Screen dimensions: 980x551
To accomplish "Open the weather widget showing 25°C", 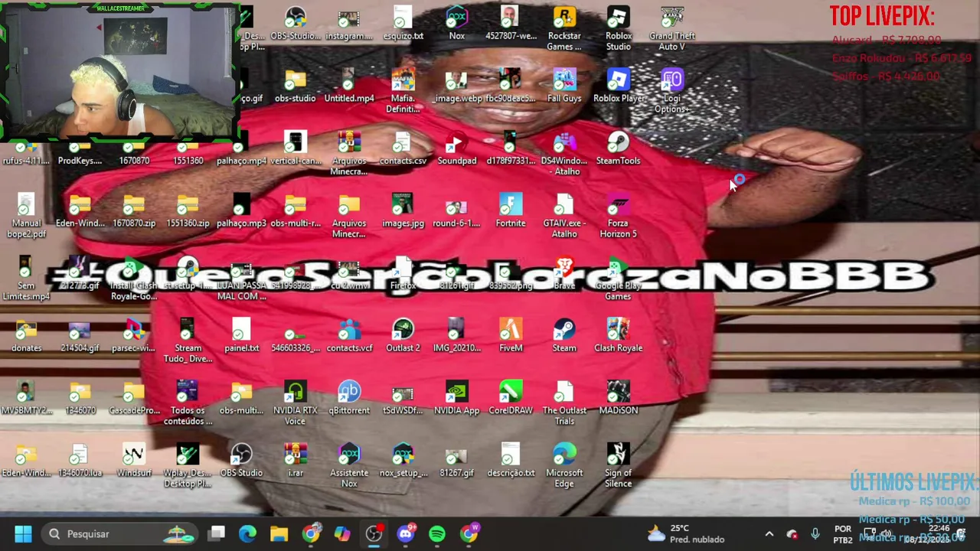I will (687, 533).
